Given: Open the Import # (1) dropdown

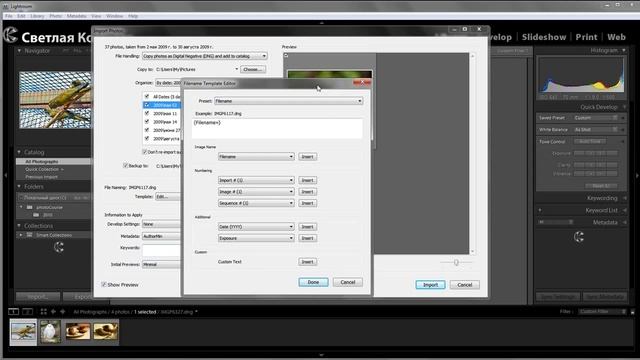Looking at the screenshot, I should [256, 180].
